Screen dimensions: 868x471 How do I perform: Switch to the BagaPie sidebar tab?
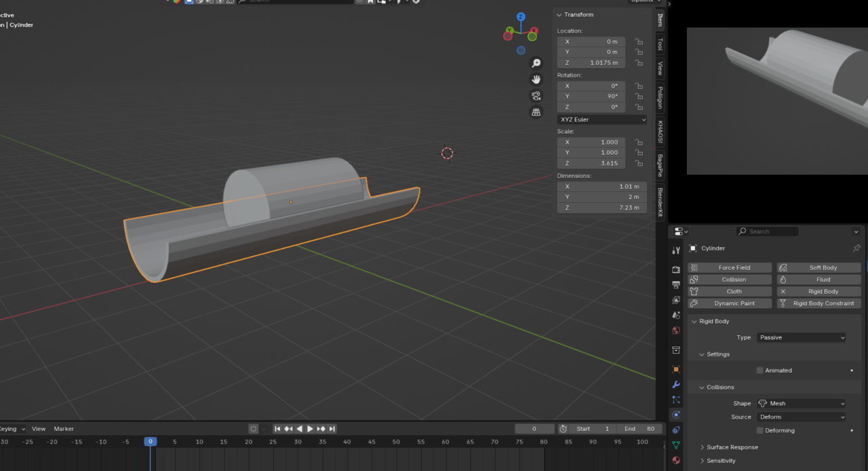660,165
